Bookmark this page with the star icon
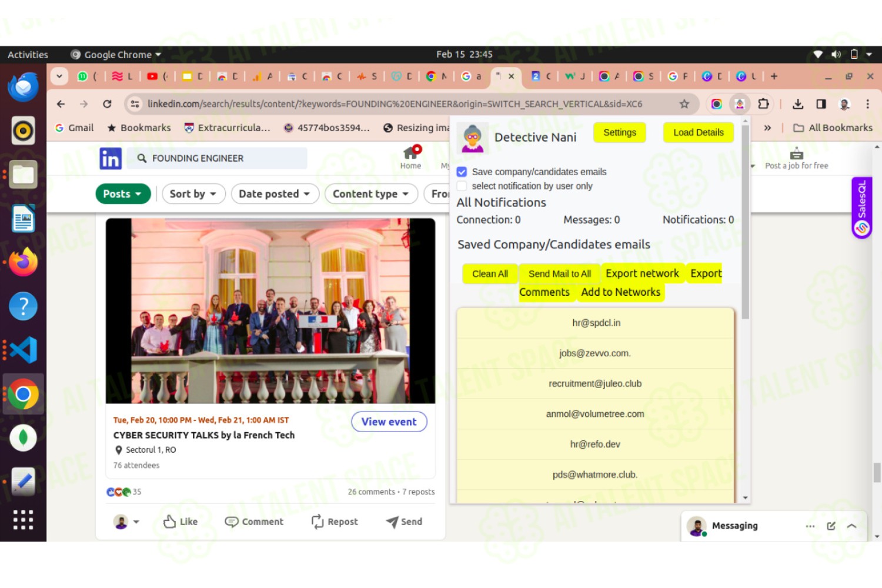Viewport: 882px width, 588px height. click(x=684, y=104)
